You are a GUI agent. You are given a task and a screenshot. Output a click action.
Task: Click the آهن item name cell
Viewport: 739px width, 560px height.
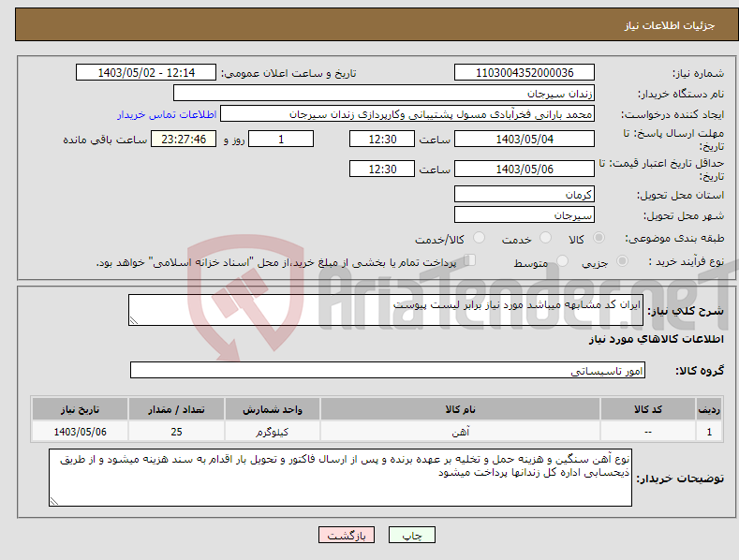click(460, 432)
